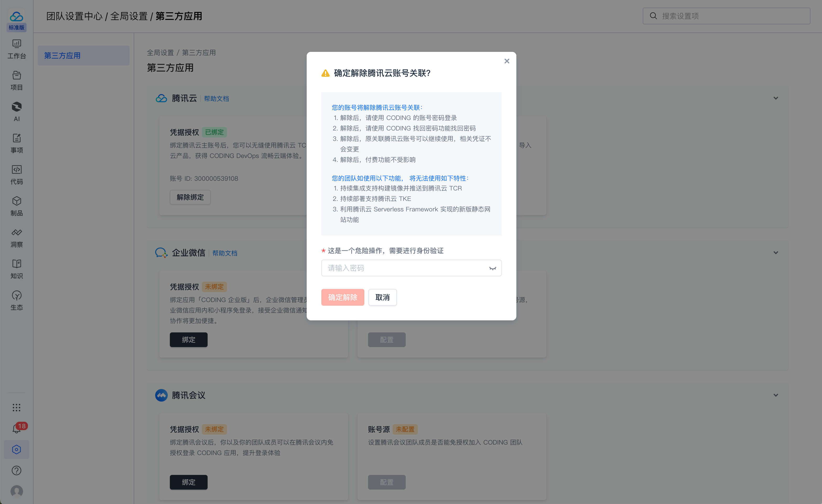Open the nine-dot apps grid icon
Viewport: 822px width, 504px height.
pos(16,407)
